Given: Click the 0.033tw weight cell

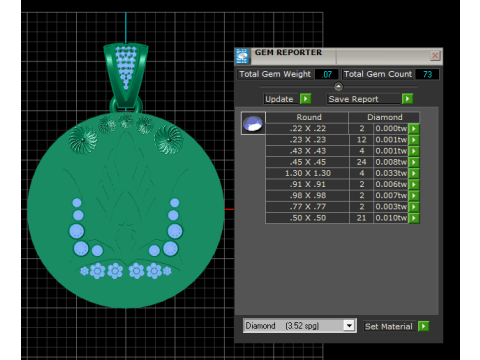Looking at the screenshot, I should tap(391, 173).
